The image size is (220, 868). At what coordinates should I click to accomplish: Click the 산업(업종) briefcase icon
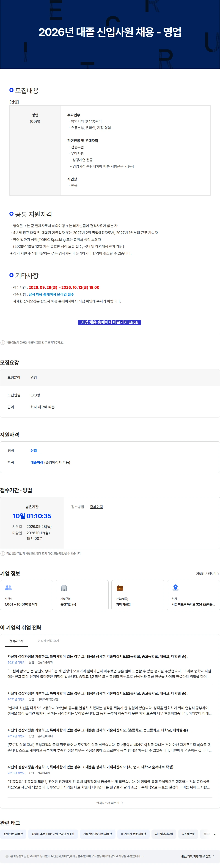pos(120,588)
